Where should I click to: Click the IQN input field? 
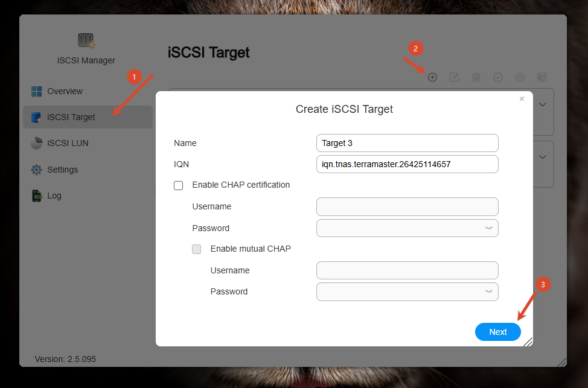point(407,164)
